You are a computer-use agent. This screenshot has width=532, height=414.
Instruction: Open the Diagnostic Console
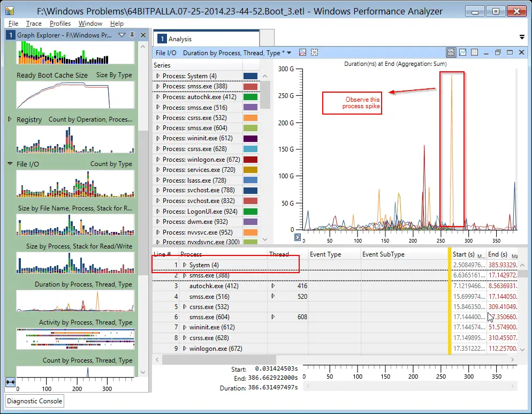35,401
